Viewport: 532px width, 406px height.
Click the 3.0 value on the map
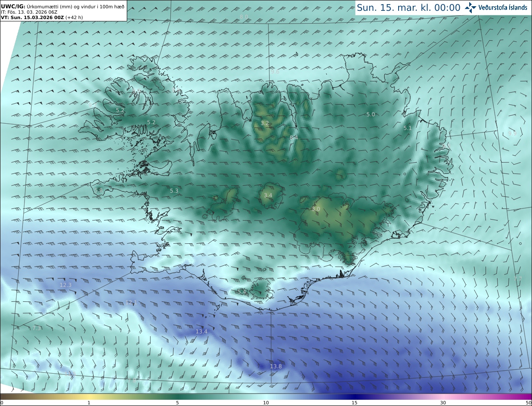[316, 209]
